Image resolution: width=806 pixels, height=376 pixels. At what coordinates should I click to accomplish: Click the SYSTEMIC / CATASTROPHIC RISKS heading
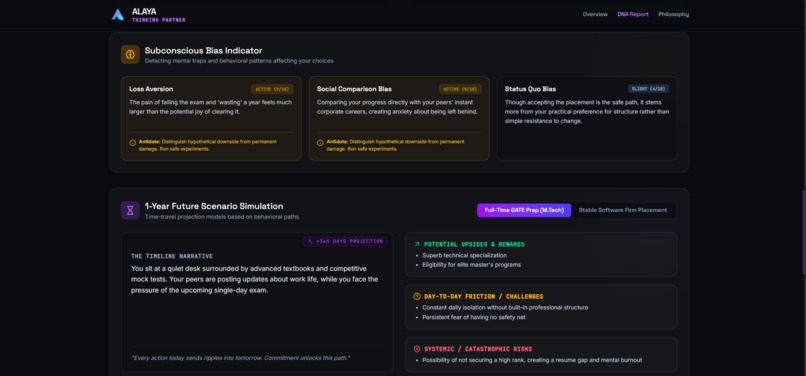478,349
